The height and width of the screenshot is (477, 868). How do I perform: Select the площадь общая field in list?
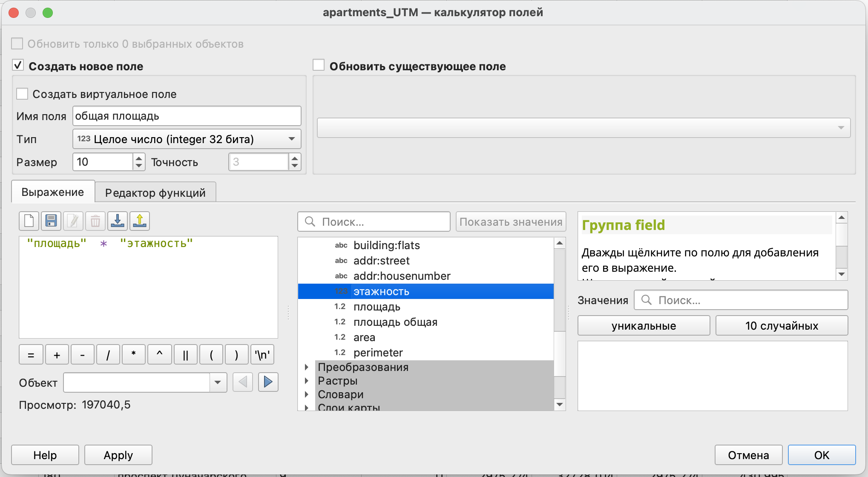395,322
